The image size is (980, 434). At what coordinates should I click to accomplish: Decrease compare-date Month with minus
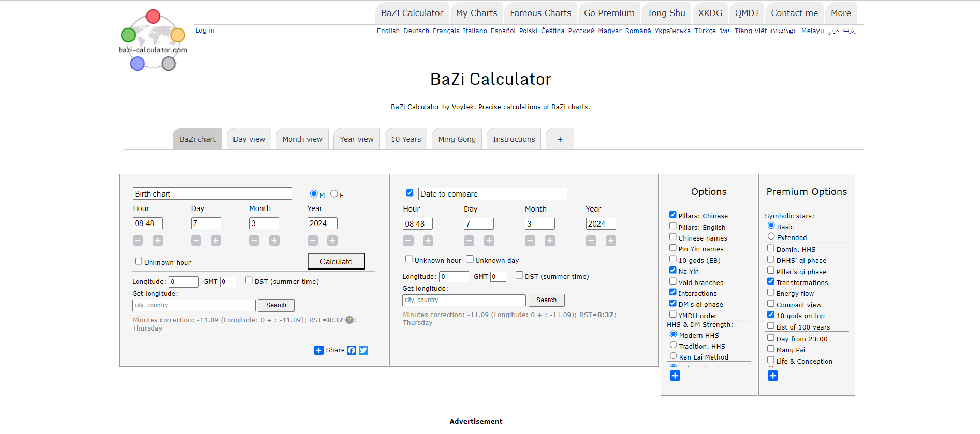point(530,241)
